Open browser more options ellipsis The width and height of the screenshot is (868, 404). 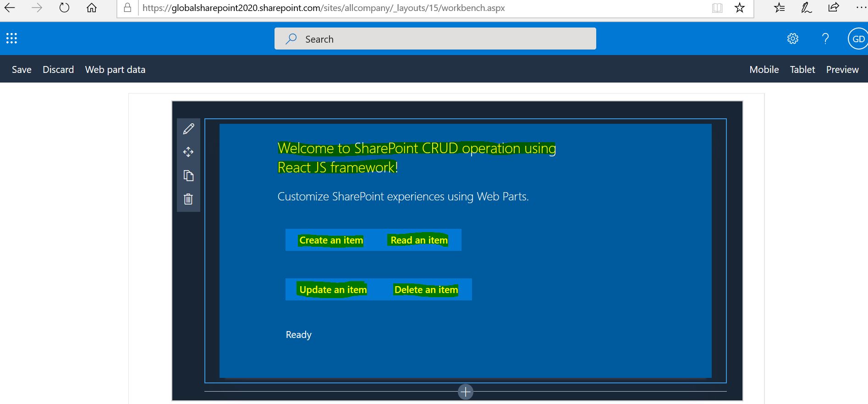tap(861, 8)
